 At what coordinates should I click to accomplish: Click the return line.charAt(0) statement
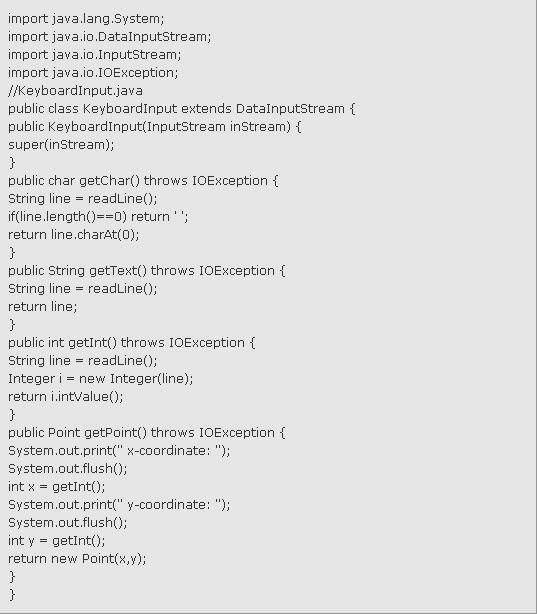tap(74, 235)
